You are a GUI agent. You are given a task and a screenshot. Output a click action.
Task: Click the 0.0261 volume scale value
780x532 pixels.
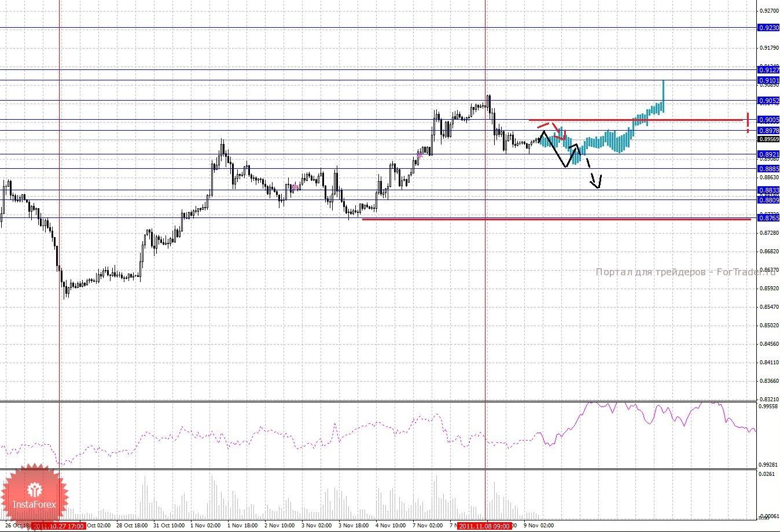767,474
